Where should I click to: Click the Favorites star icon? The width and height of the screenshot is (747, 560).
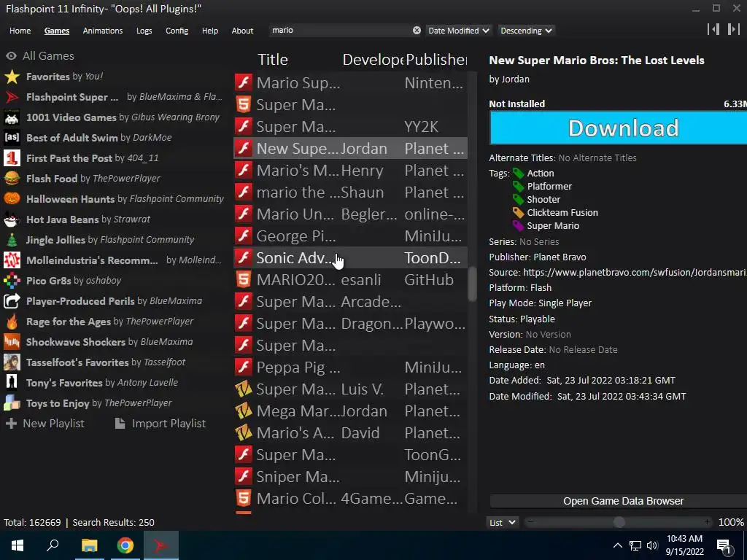click(x=12, y=77)
